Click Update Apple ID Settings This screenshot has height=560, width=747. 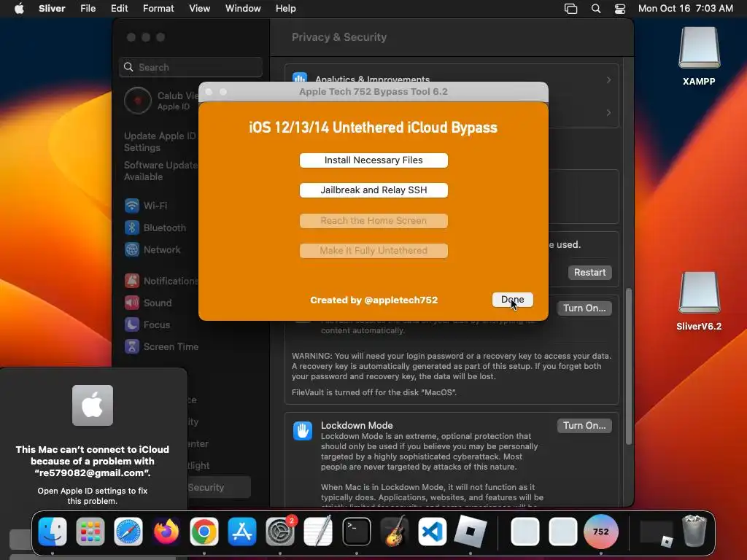coord(160,141)
